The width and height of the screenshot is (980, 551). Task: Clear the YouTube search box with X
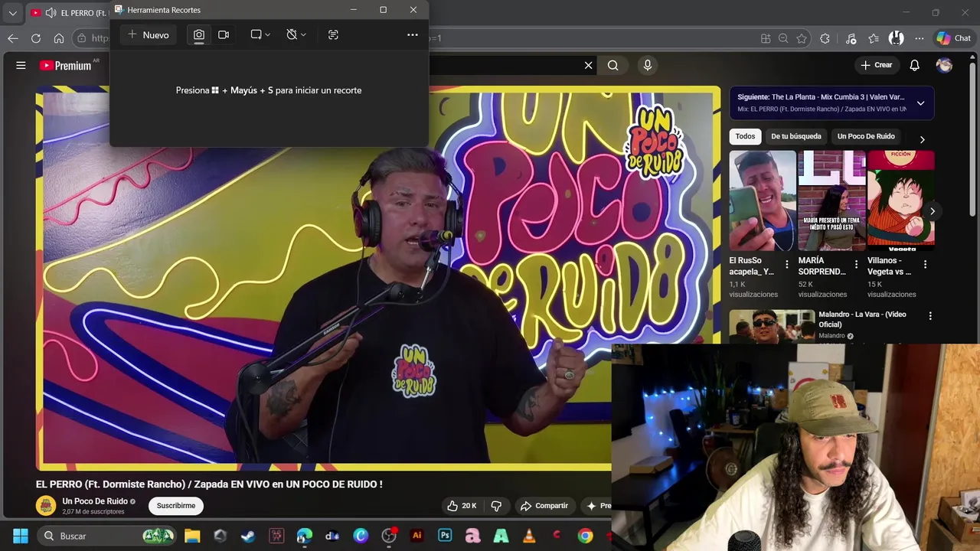589,65
